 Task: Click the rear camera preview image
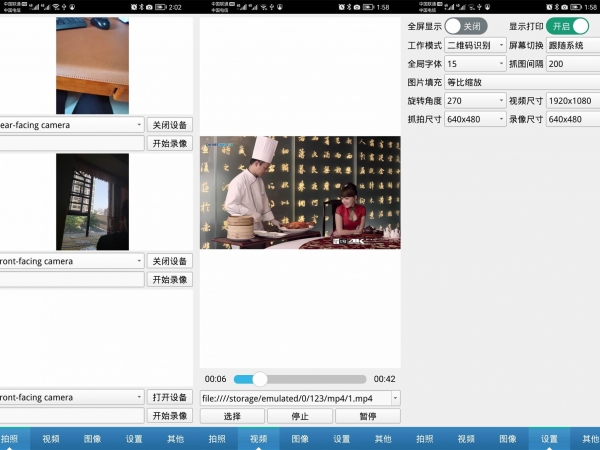(92, 65)
